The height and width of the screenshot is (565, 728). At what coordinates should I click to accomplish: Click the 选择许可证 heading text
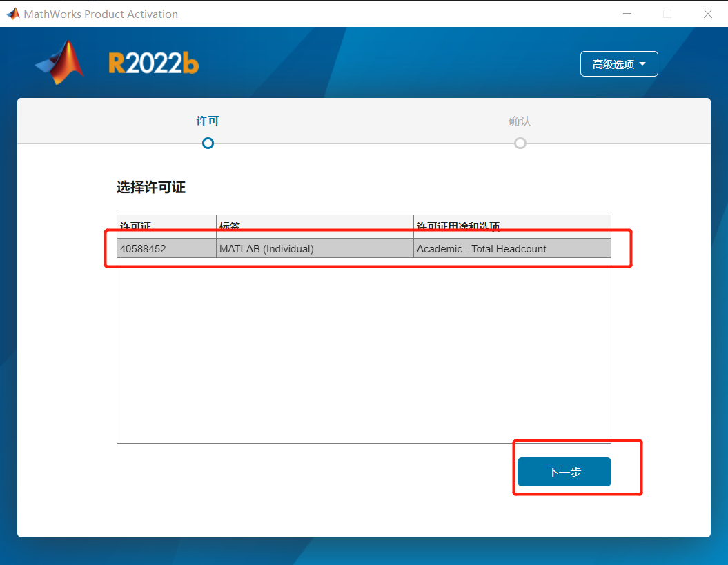point(151,188)
